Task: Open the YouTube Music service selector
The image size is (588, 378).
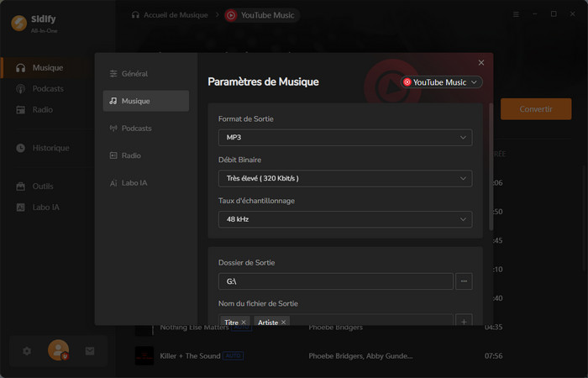Action: [x=441, y=82]
